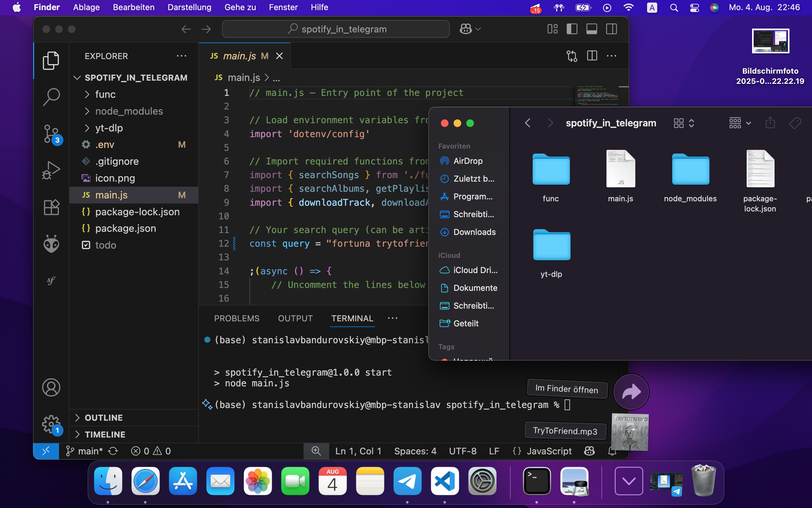The width and height of the screenshot is (812, 508).
Task: Click the Copilot icon in title bar
Action: coord(466,29)
